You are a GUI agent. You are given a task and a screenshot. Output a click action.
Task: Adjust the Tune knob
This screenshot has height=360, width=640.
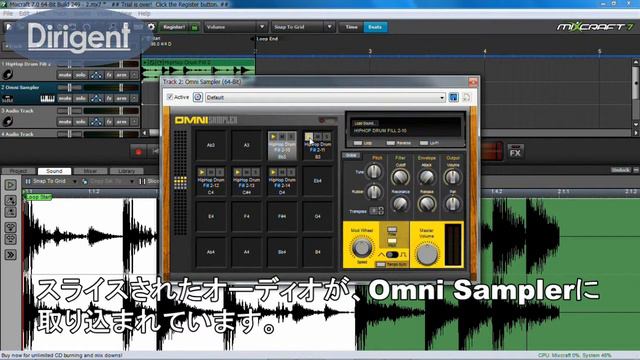coord(373,172)
